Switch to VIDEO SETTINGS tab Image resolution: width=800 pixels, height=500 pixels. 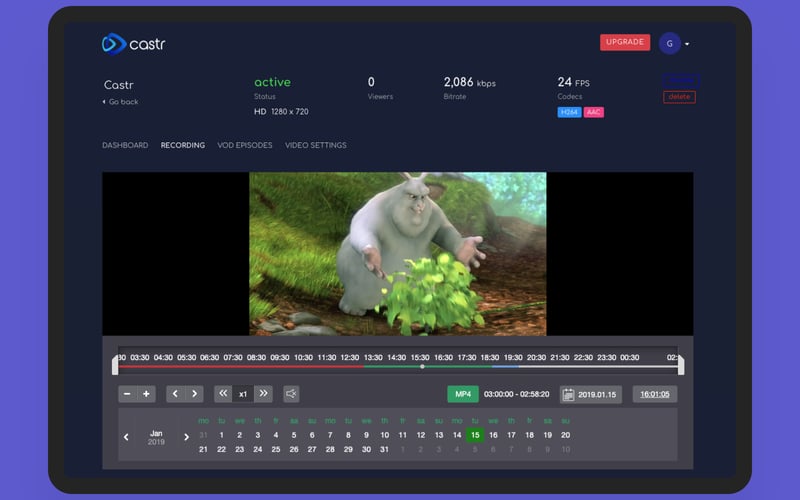coord(316,145)
